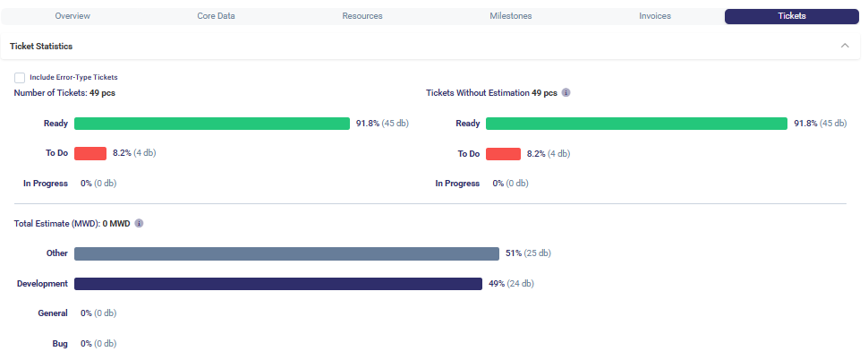Viewport: 868px width, 360px height.
Task: Go to the Resources tab
Action: (x=362, y=16)
